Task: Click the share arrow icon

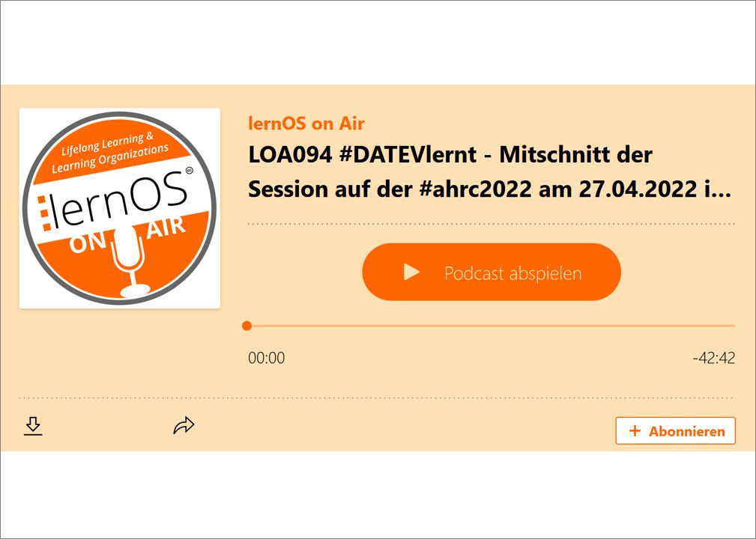Action: 184,425
